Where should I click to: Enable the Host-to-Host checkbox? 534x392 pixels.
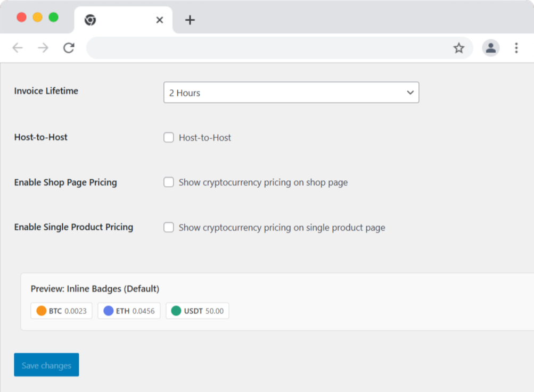pos(169,138)
